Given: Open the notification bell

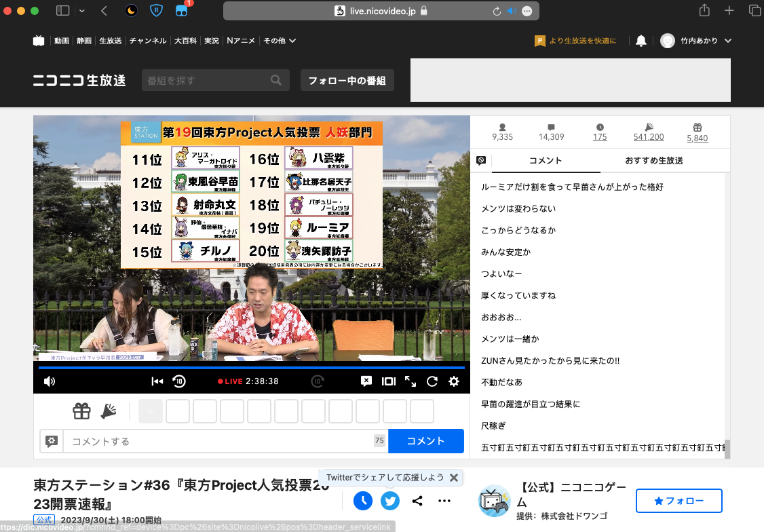Looking at the screenshot, I should point(641,41).
